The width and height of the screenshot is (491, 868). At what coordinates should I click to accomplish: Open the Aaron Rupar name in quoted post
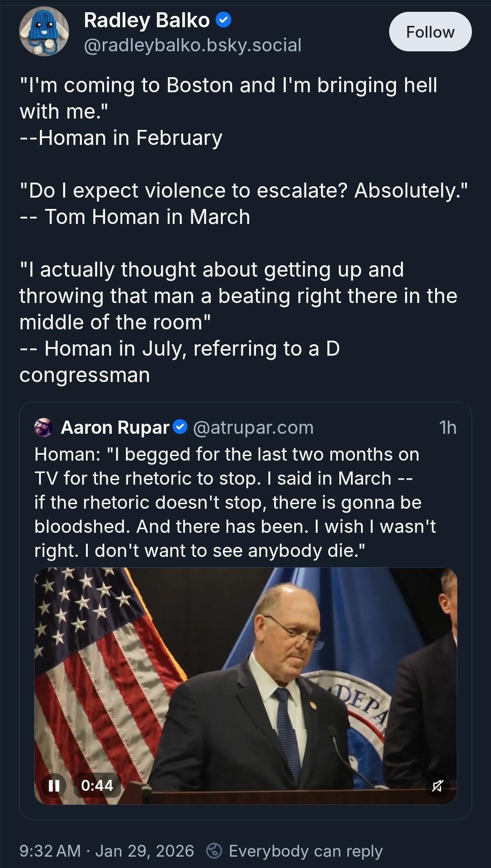pyautogui.click(x=115, y=427)
